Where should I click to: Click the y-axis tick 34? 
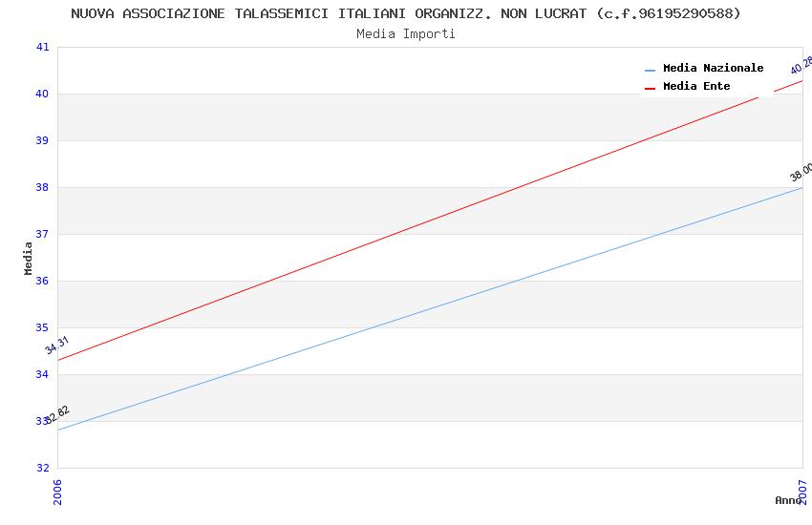pyautogui.click(x=42, y=374)
